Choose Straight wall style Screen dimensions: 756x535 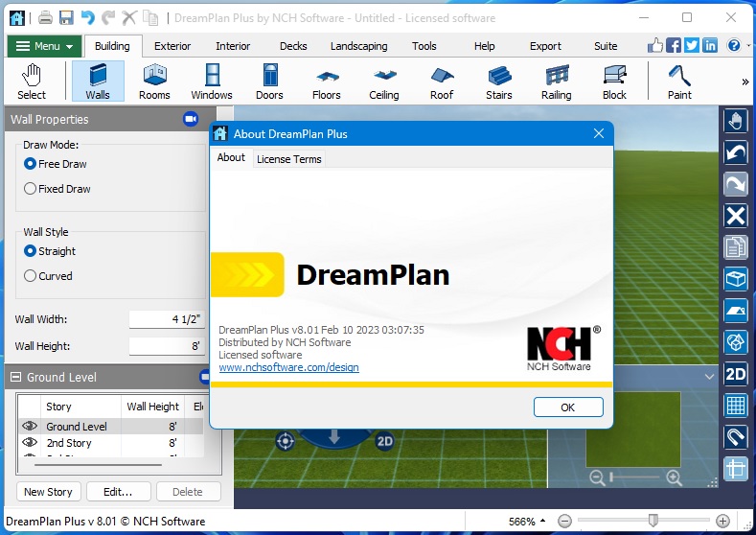click(30, 251)
